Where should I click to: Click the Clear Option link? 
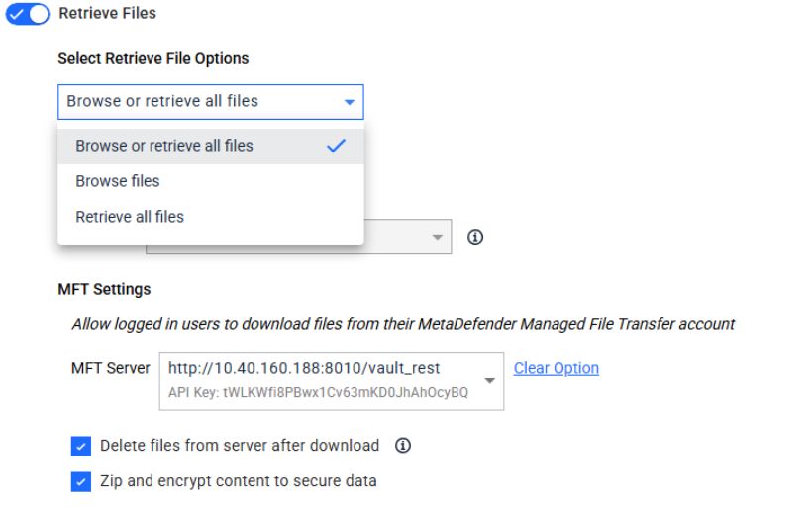pyautogui.click(x=556, y=368)
